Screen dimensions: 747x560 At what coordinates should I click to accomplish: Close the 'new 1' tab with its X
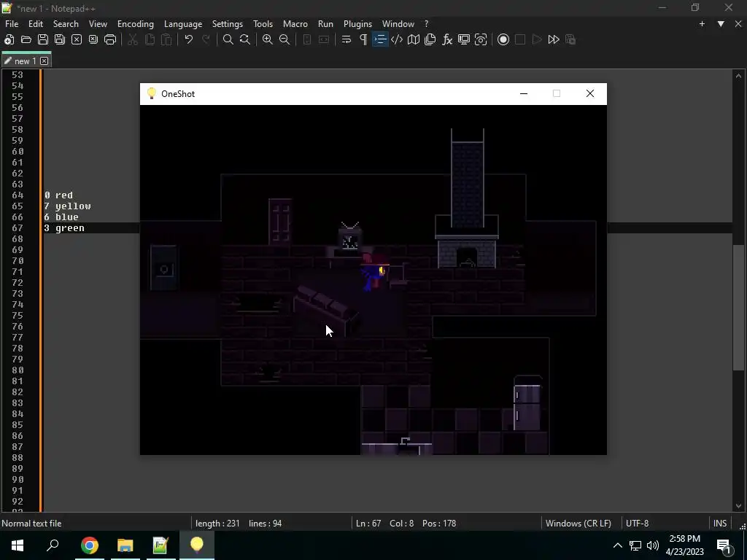pos(44,61)
